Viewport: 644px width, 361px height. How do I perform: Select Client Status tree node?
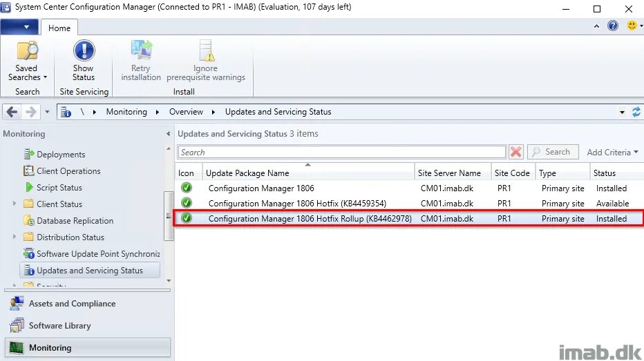click(59, 204)
